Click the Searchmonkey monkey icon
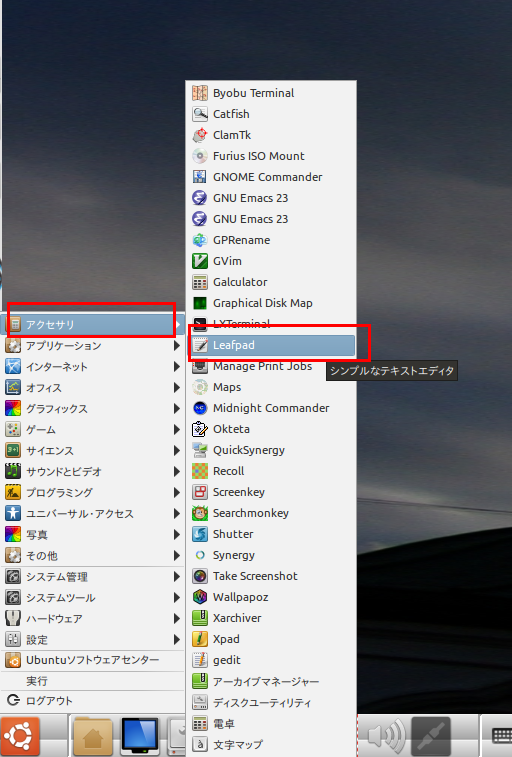Screen dimensions: 512x757 coord(200,513)
